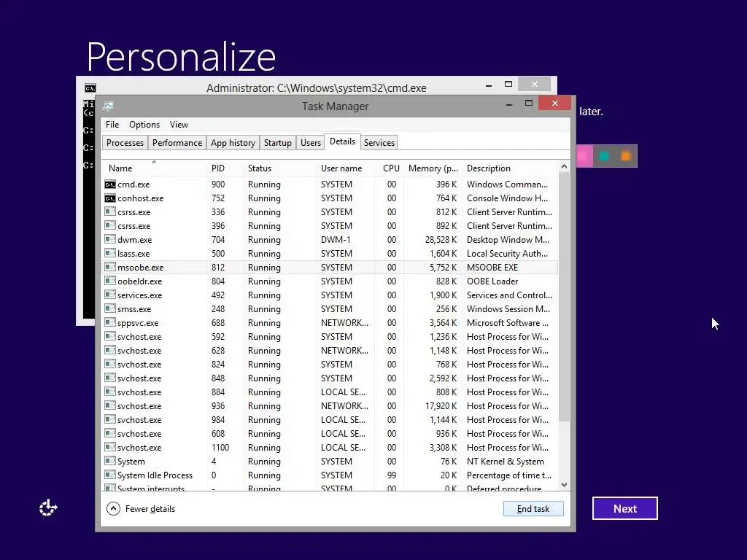Click the oobeldr.exe process icon
The image size is (747, 560).
tap(110, 281)
